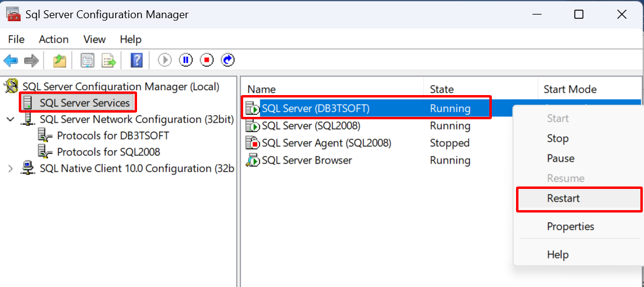Sort the list by State column header

tap(441, 90)
